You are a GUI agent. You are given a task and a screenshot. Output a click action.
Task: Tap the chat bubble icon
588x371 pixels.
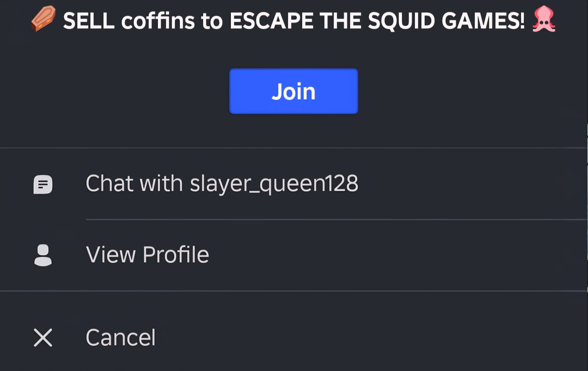43,184
